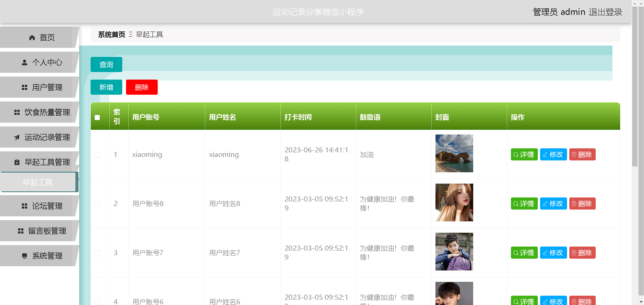Expand the 论坛管理 sidebar menu
Screen dimensions: 644x305
(47, 206)
